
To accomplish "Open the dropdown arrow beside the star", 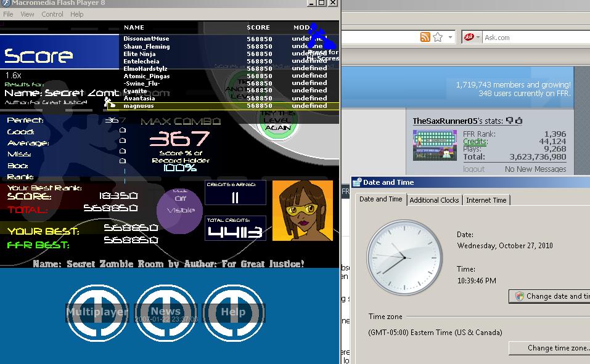I will (450, 37).
